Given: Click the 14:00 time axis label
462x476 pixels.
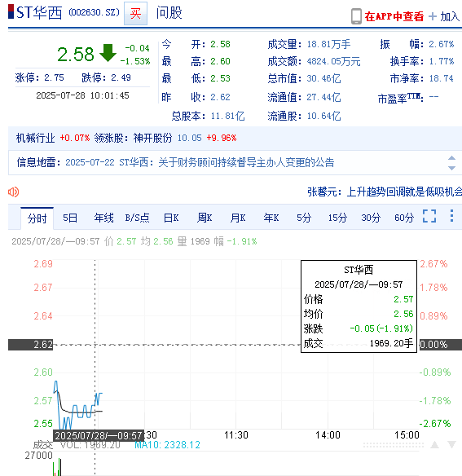Looking at the screenshot, I should [328, 435].
